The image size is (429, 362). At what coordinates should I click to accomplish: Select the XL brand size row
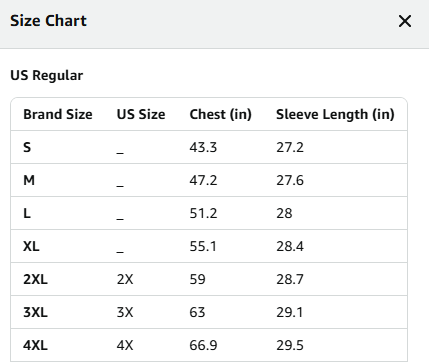(x=209, y=246)
